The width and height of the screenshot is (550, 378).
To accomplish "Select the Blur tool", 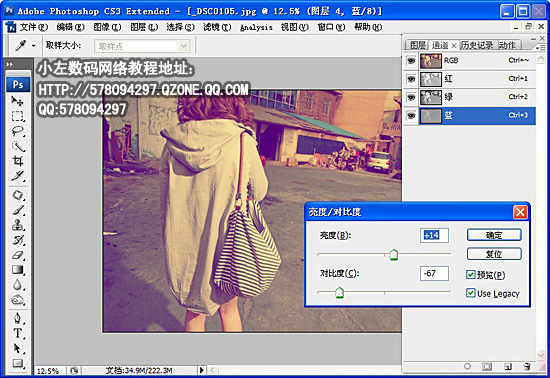I will pyautogui.click(x=18, y=285).
